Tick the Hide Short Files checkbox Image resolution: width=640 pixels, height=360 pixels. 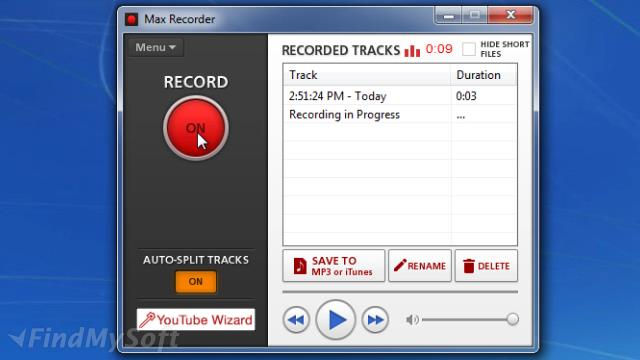(469, 49)
